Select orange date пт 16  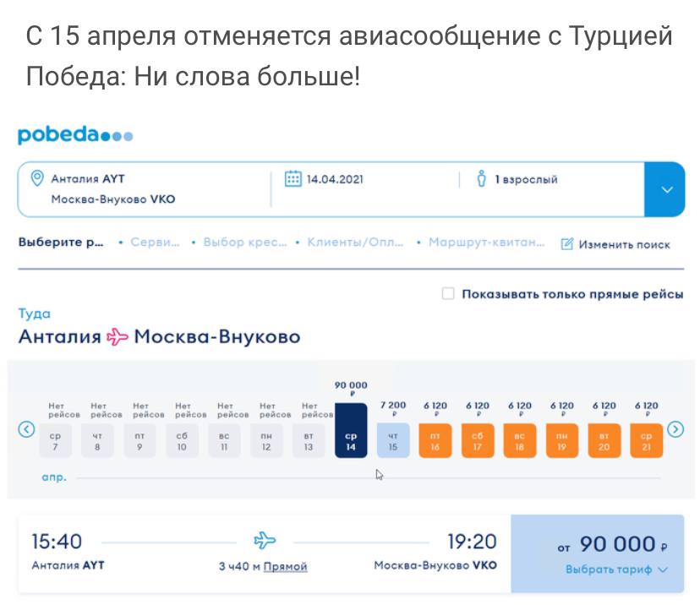click(x=435, y=440)
